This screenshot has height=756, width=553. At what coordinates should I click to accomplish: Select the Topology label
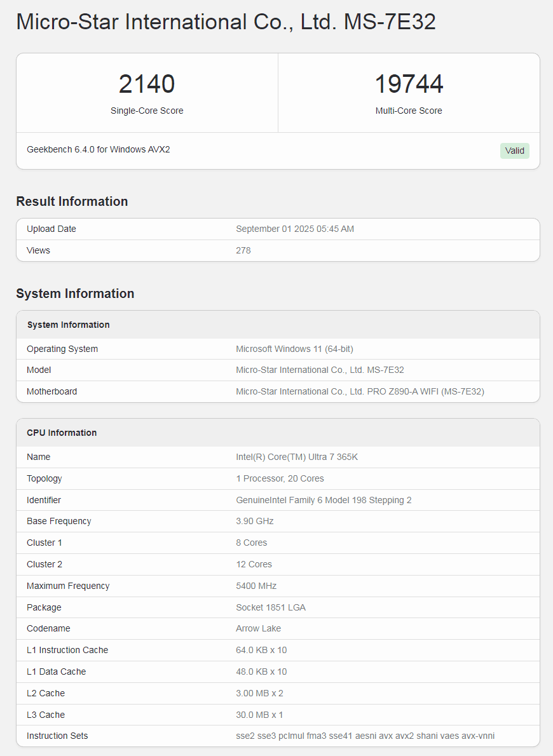[x=44, y=478]
